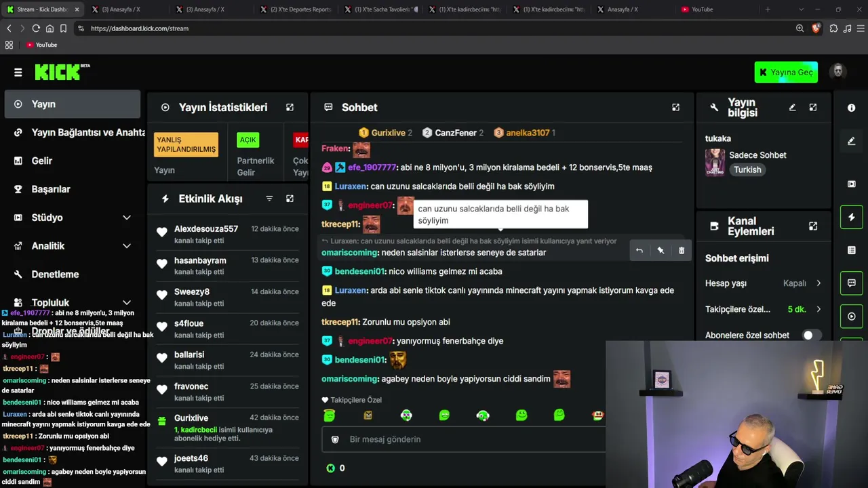868x488 pixels.
Task: Open the hamburger menu beside Kick logo
Action: tap(18, 73)
